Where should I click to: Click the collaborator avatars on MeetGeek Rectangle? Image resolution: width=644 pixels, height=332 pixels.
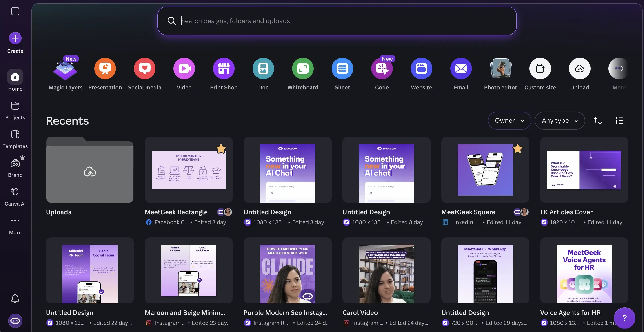pyautogui.click(x=224, y=212)
